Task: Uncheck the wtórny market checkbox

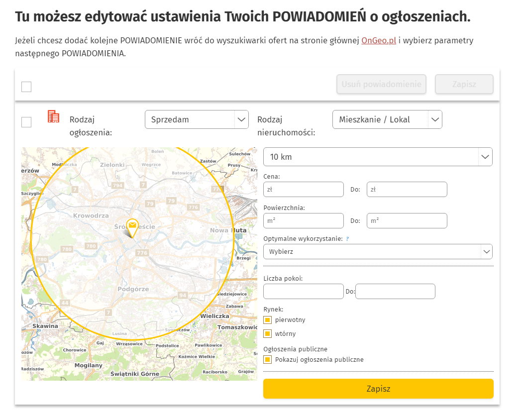Action: [x=267, y=334]
